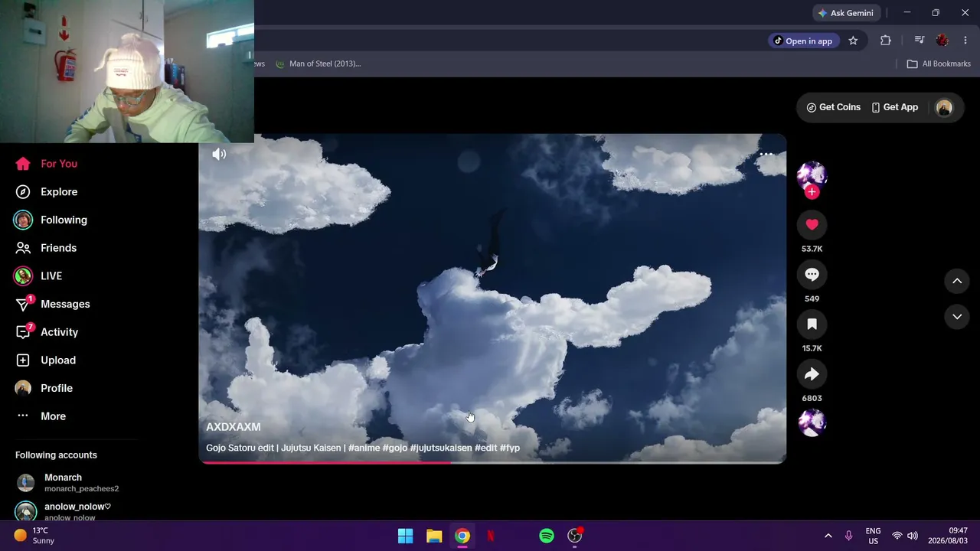
Task: Open the creator's avatar above the like button
Action: tap(812, 175)
